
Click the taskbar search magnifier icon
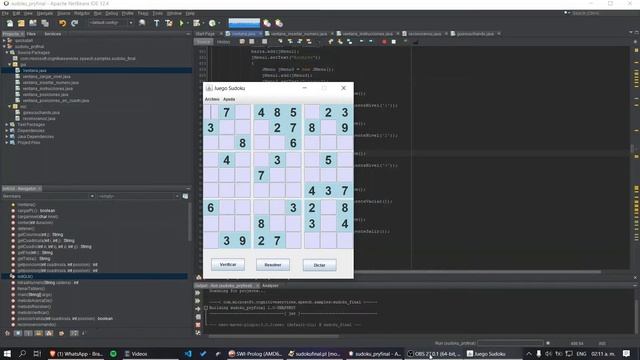pyautogui.click(x=22, y=353)
